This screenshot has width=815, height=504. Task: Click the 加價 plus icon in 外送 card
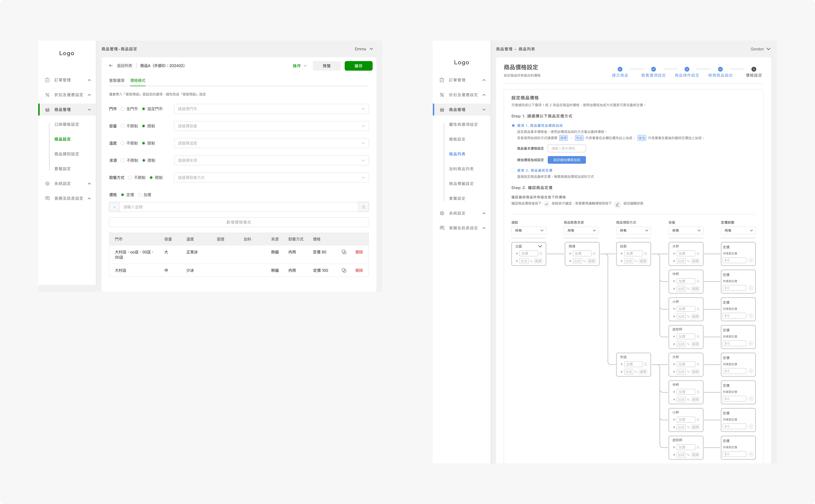[622, 364]
